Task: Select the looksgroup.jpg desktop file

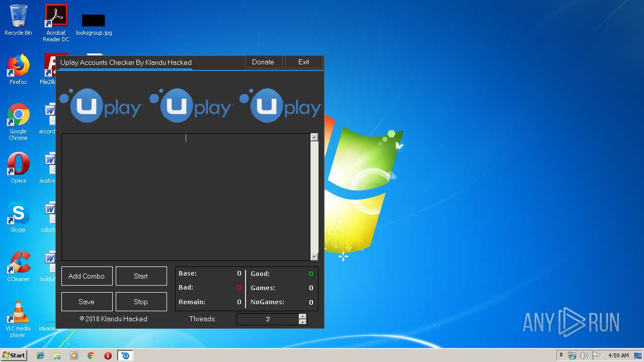Action: [94, 24]
